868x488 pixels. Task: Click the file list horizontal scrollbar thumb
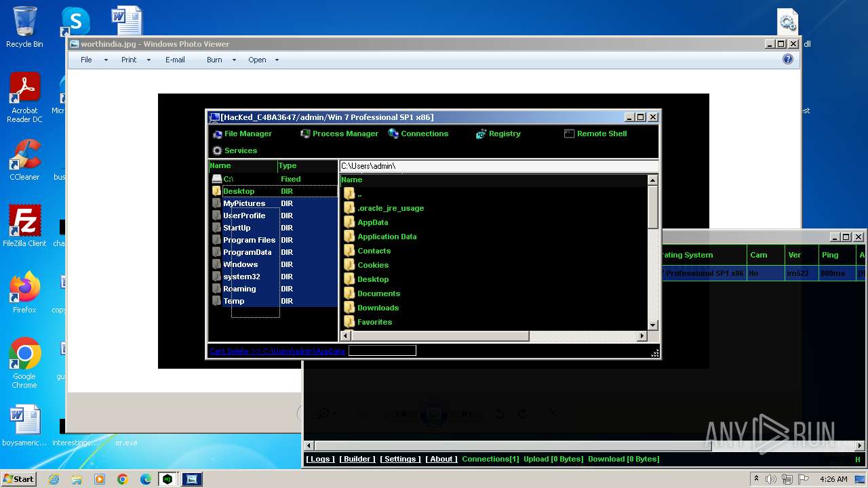439,335
